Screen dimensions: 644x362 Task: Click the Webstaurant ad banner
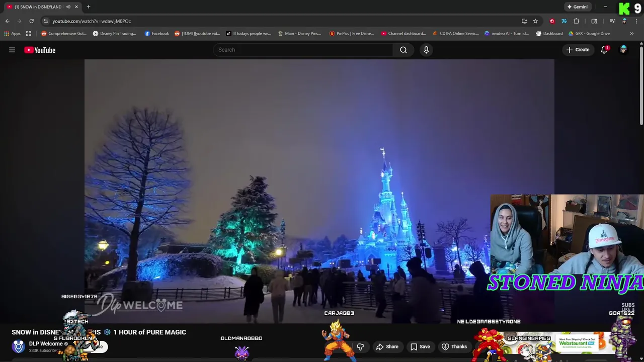click(x=576, y=342)
